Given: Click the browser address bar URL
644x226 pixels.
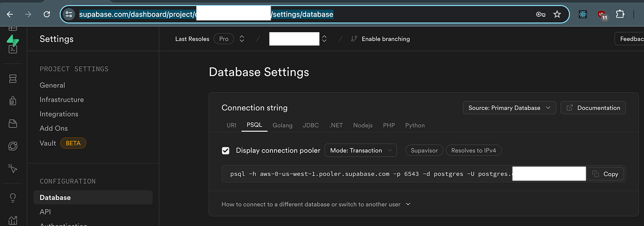Looking at the screenshot, I should pyautogui.click(x=206, y=14).
